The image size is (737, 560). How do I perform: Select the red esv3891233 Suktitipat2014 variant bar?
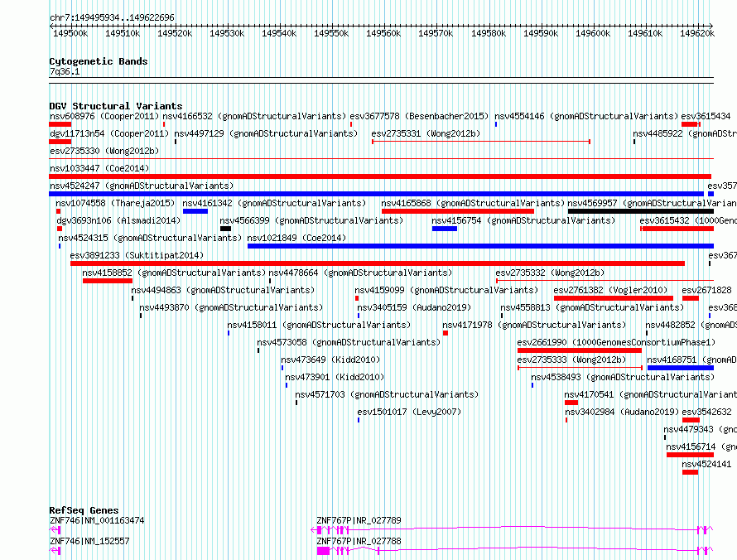(378, 263)
